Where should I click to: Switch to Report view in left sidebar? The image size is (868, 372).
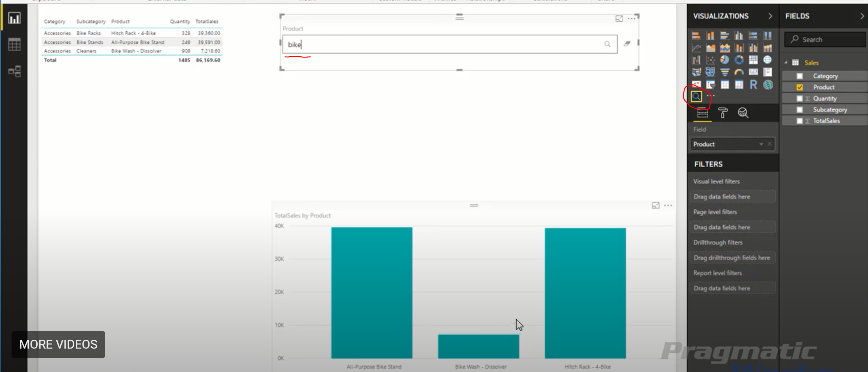click(x=14, y=18)
